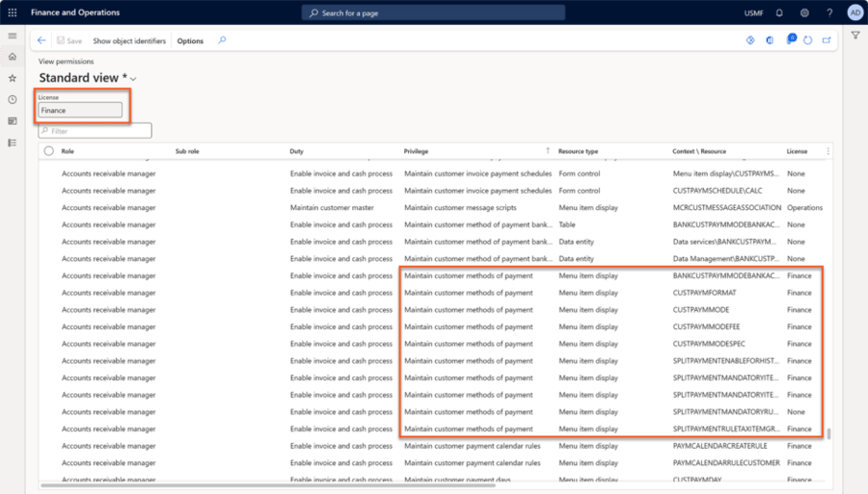
Task: Click the License column header
Action: point(797,151)
